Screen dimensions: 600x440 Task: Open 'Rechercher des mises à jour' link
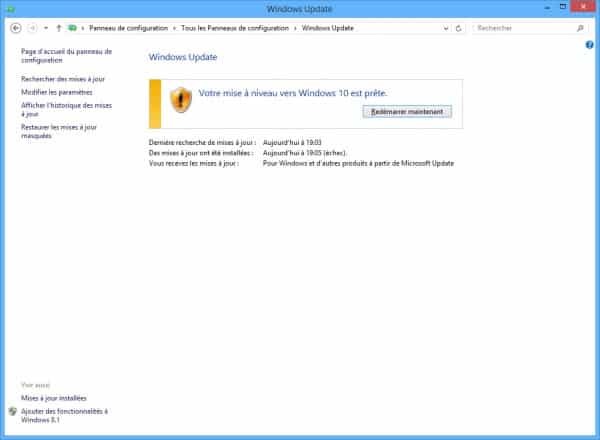coord(63,78)
